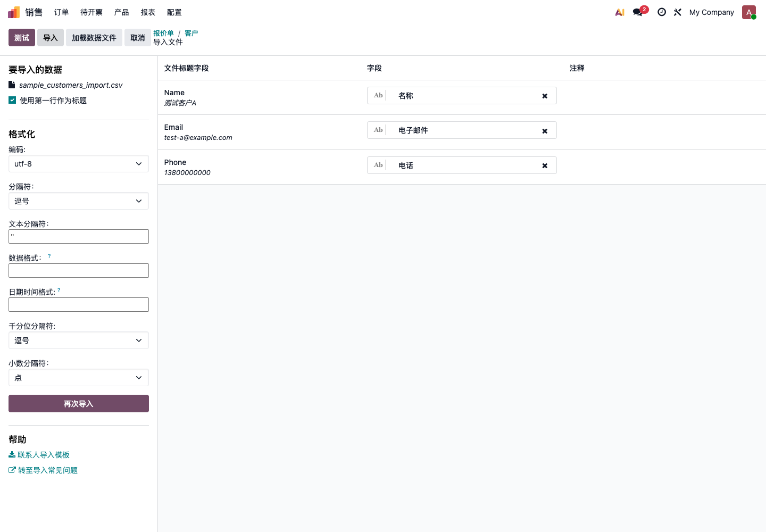Viewport: 766px width, 532px height.
Task: Clear the 名称 field mapping with X
Action: tap(545, 96)
